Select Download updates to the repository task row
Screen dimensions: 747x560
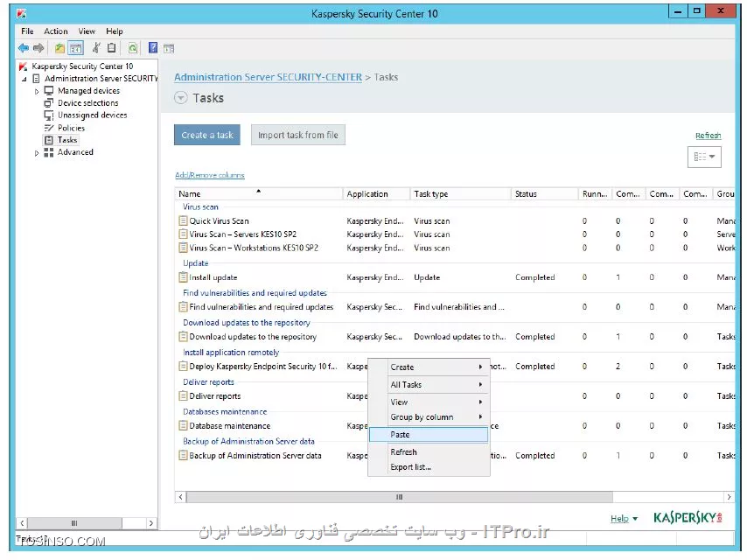coord(457,337)
